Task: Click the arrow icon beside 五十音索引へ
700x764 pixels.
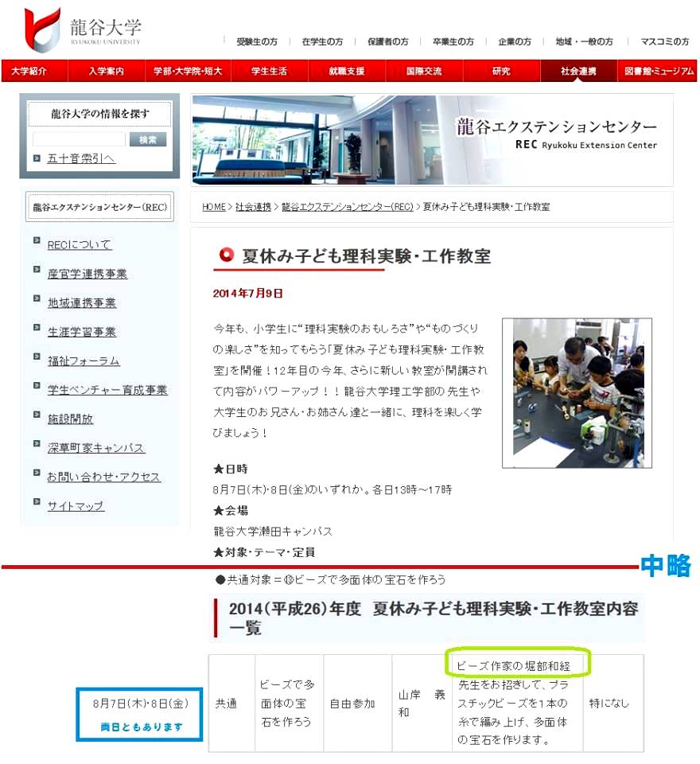Action: click(37, 158)
